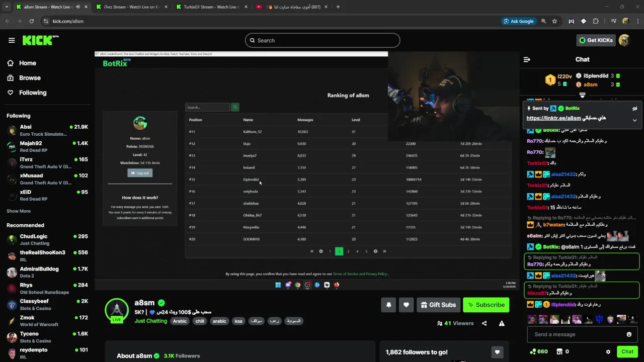The width and height of the screenshot is (644, 362).
Task: Click the Gift Subs button
Action: coord(438,305)
